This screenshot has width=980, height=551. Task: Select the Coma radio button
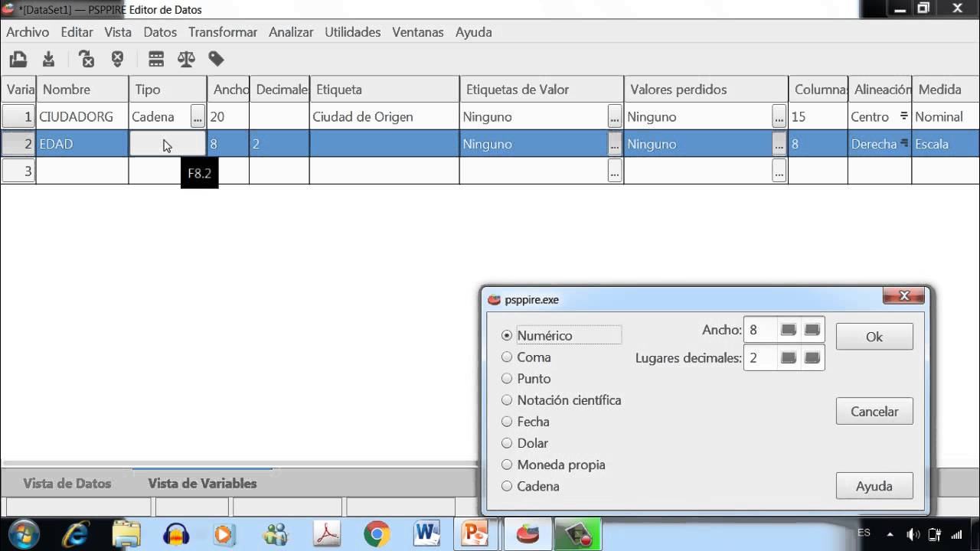tap(507, 357)
